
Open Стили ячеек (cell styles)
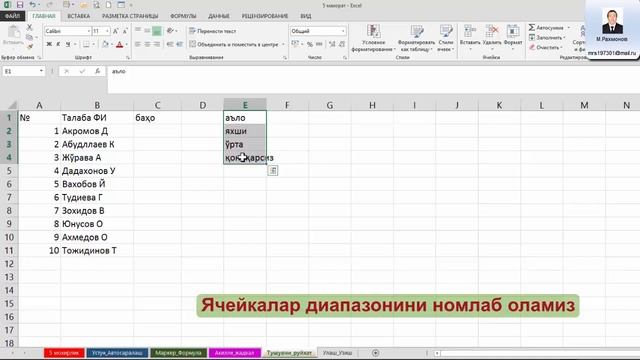[446, 38]
